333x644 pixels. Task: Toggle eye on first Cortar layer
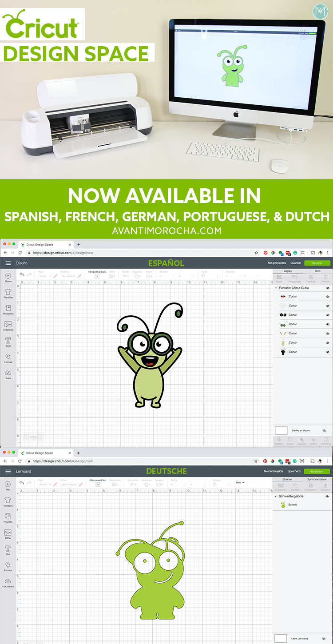(328, 296)
